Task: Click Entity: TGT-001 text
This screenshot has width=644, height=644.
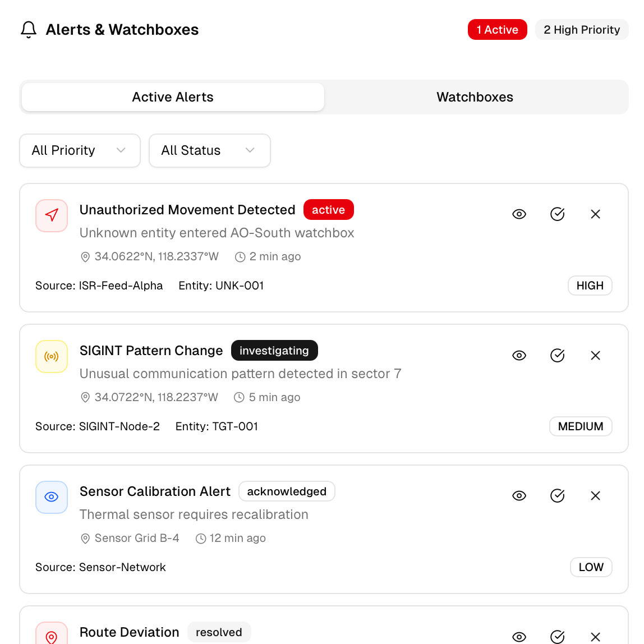Action: 217,426
